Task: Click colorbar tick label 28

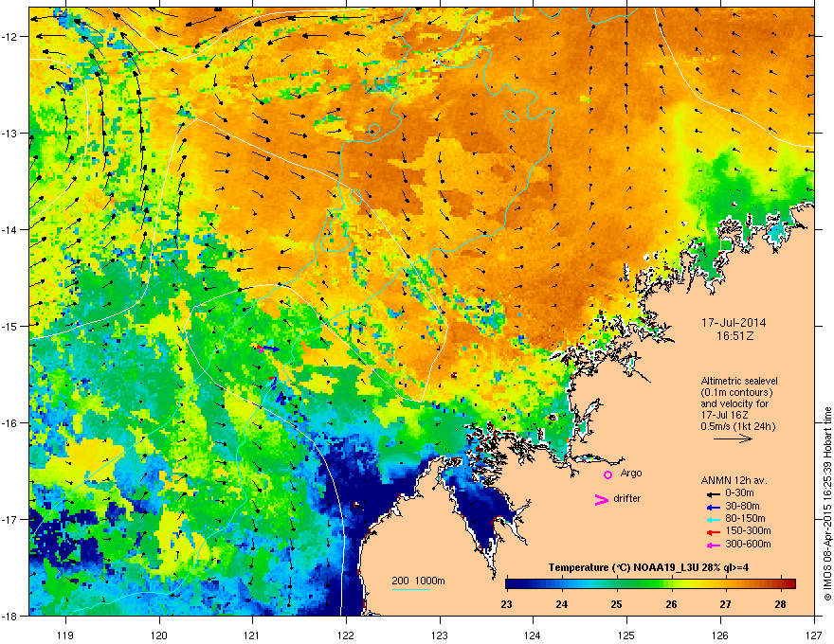Action: coord(780,604)
